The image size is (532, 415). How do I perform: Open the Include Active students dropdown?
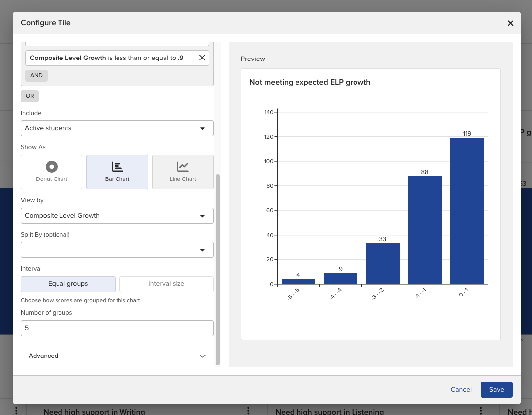[117, 128]
